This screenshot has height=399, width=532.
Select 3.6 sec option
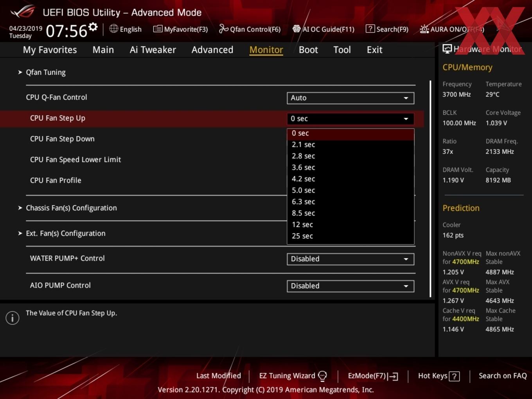[350, 167]
